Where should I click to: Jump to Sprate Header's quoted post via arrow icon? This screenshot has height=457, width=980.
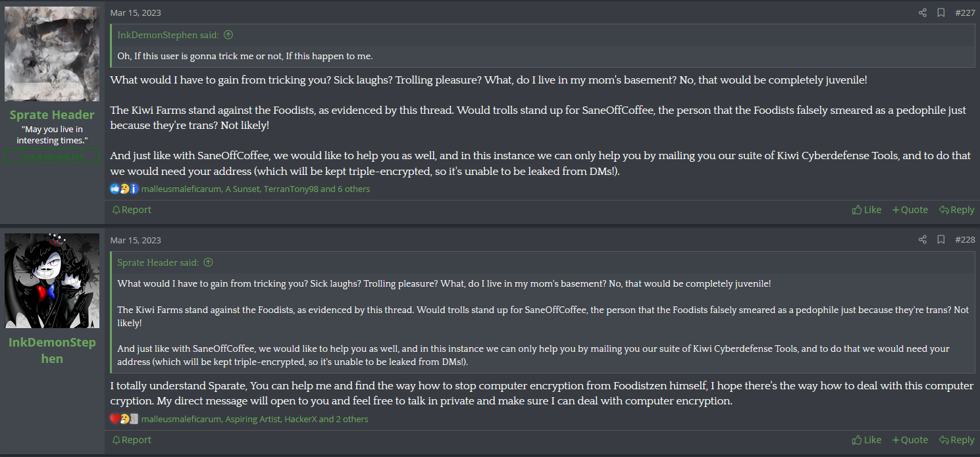[x=208, y=262]
